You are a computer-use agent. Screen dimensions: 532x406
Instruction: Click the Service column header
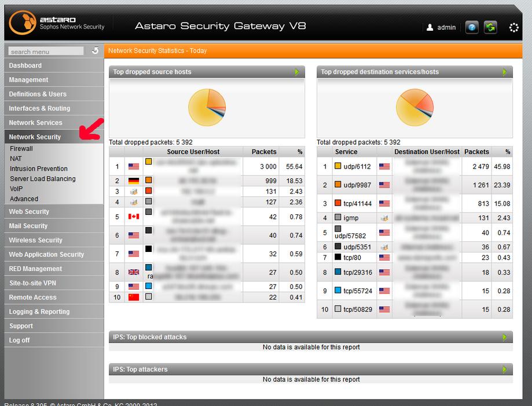pos(346,152)
